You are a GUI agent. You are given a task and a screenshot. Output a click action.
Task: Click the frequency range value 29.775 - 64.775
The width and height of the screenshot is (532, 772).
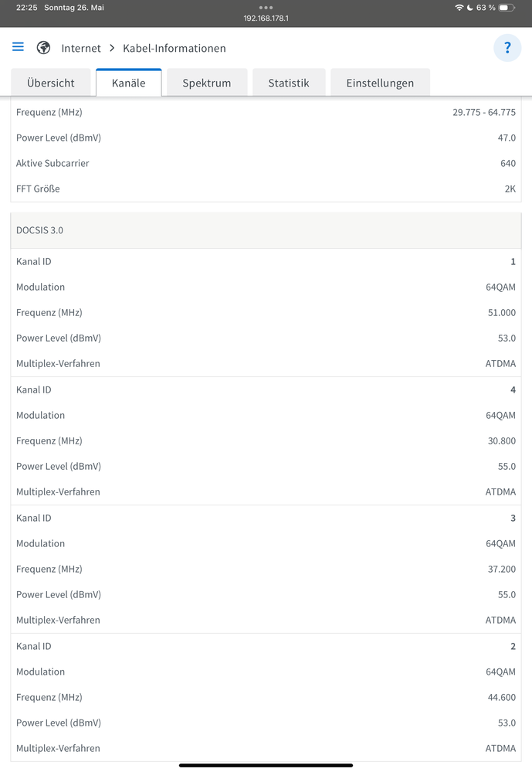(483, 112)
